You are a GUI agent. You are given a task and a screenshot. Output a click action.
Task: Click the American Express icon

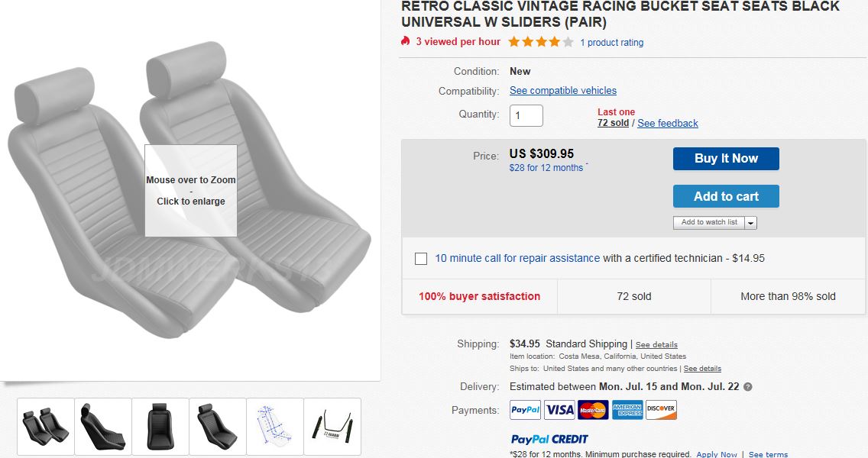click(627, 410)
